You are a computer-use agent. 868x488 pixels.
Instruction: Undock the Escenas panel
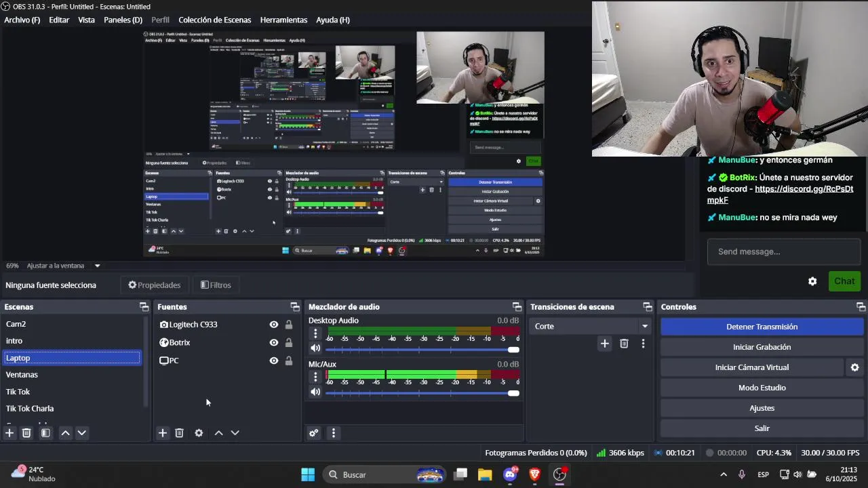[x=144, y=307]
